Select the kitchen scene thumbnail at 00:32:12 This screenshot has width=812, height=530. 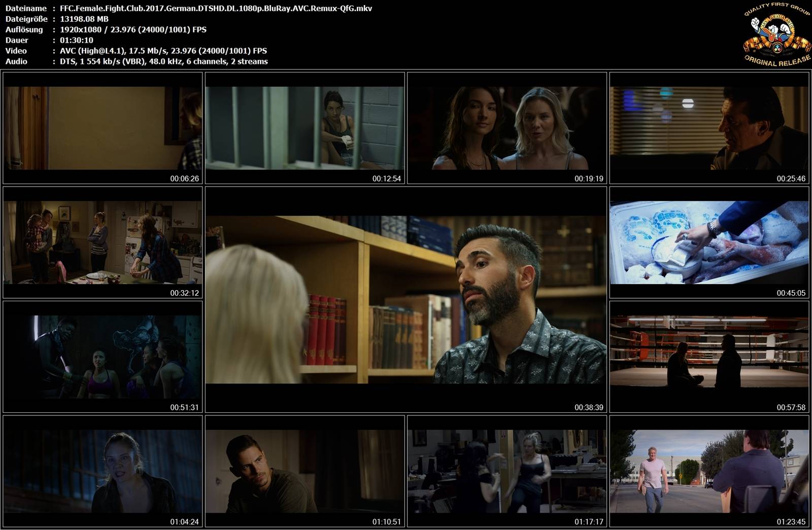pos(103,242)
